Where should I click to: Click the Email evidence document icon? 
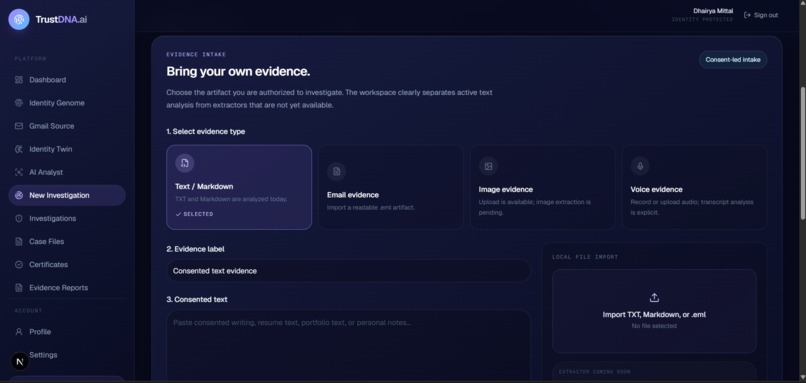click(337, 172)
